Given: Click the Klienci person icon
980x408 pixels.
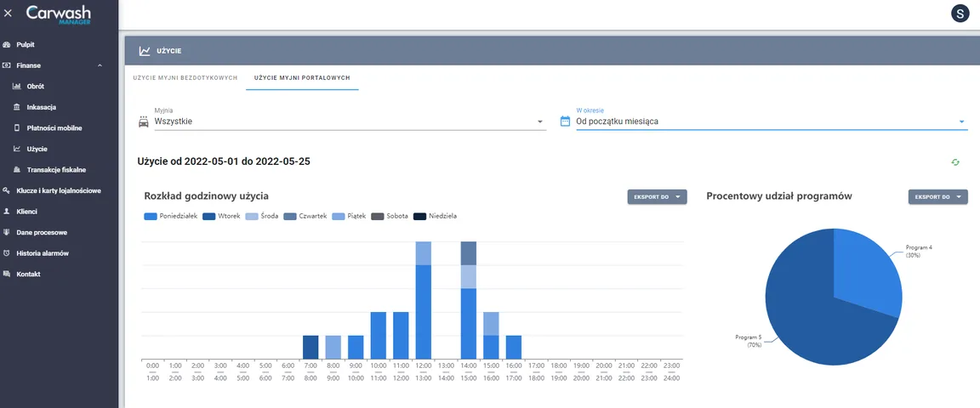Looking at the screenshot, I should click(x=6, y=212).
